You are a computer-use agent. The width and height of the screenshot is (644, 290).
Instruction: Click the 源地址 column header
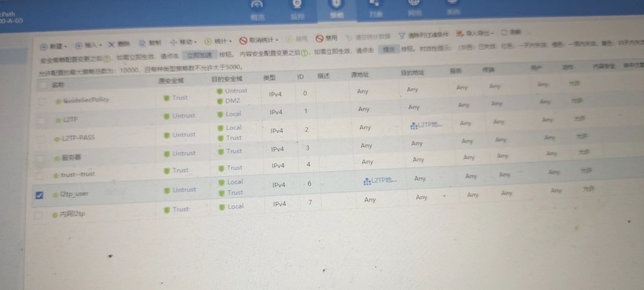pos(360,75)
